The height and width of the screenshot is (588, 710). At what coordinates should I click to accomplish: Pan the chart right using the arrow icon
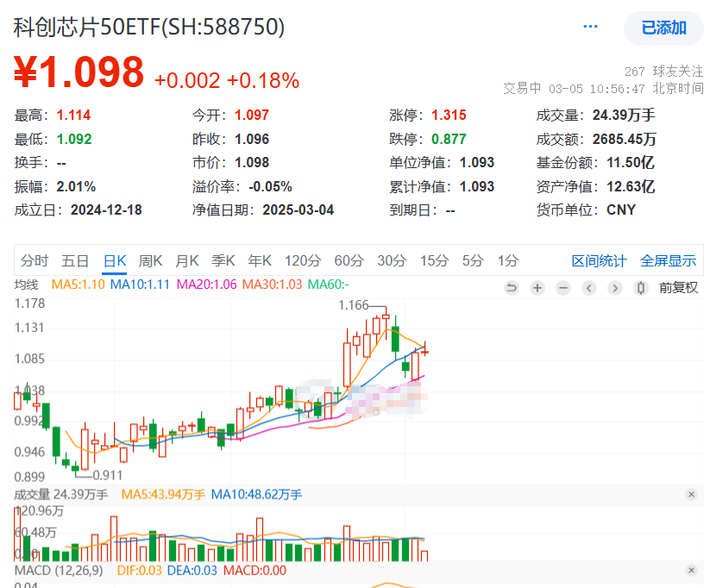coord(615,290)
